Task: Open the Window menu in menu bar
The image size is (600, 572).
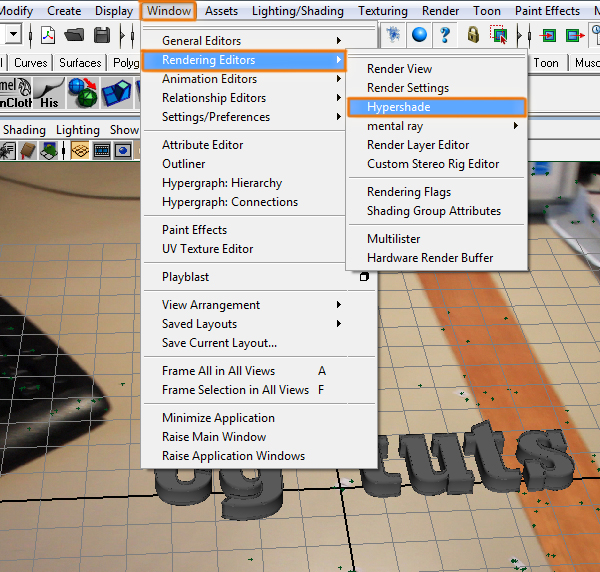Action: [169, 11]
